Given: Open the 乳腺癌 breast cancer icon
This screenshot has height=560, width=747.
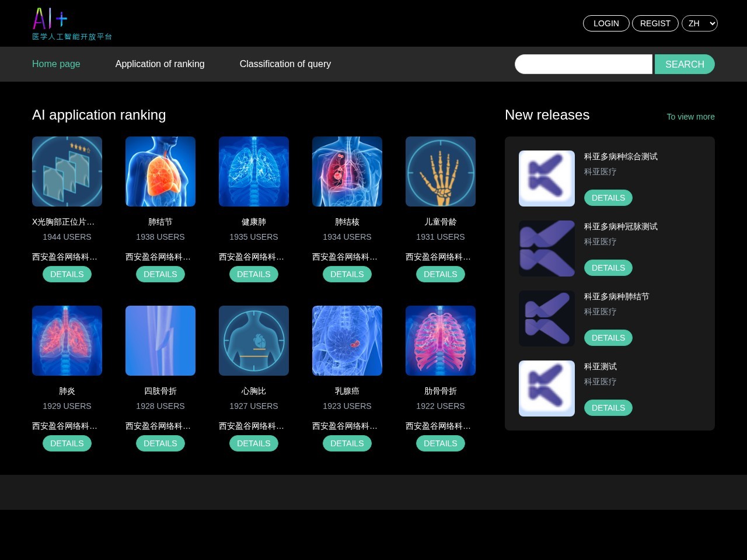Looking at the screenshot, I should (347, 341).
